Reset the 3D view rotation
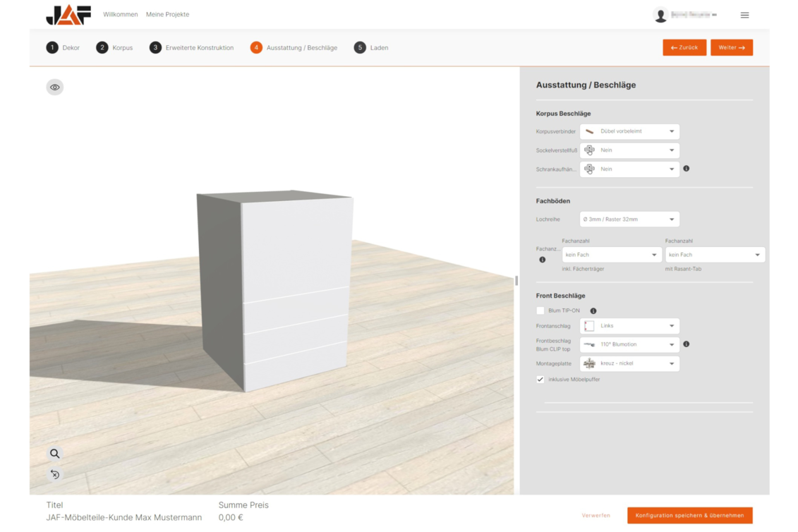798x532 pixels. (x=55, y=474)
